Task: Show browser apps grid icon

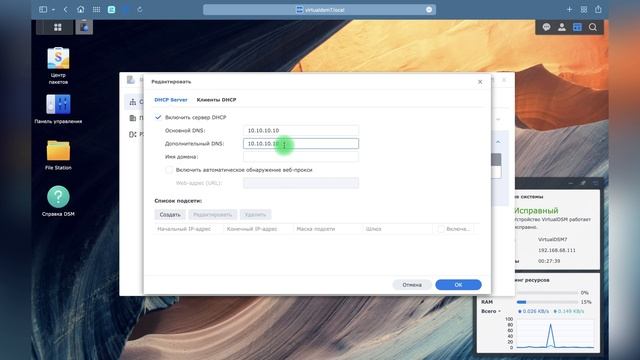Action: (96, 9)
